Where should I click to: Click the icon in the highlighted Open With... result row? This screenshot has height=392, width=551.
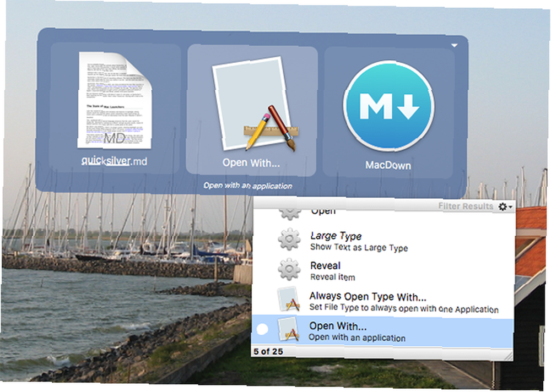pyautogui.click(x=288, y=329)
